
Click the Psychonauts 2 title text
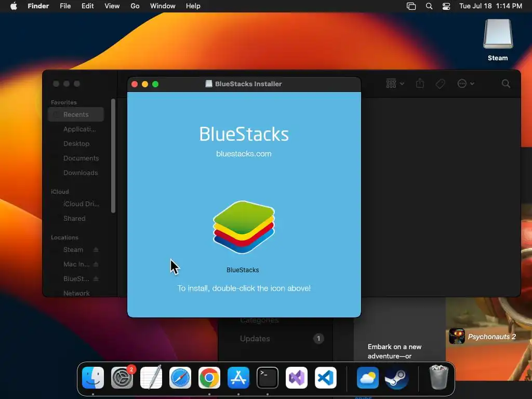pyautogui.click(x=491, y=337)
